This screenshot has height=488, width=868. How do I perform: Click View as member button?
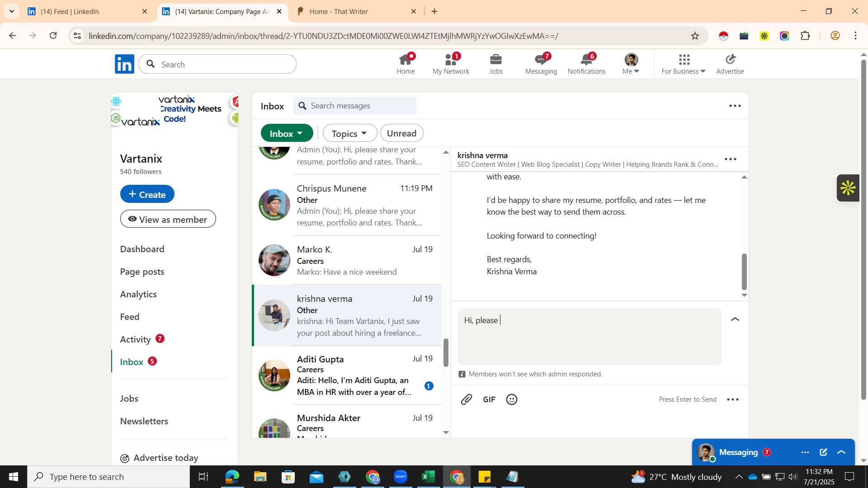(x=168, y=219)
